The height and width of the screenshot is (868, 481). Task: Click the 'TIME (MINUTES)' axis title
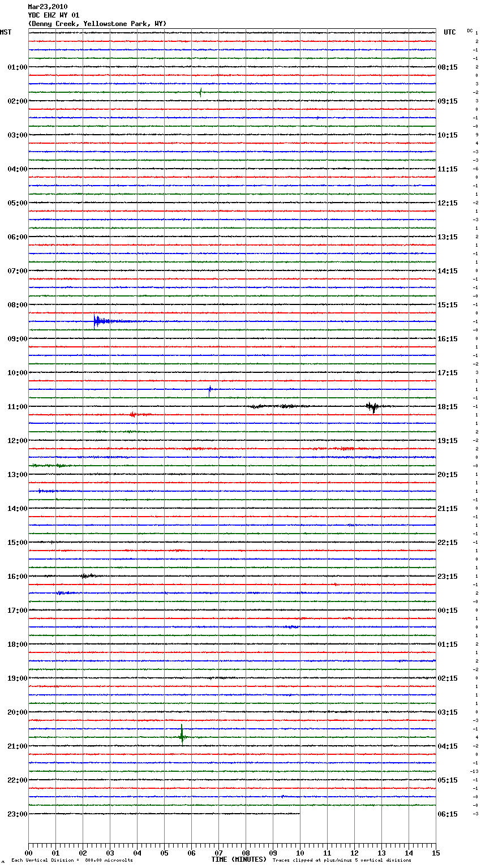239,860
